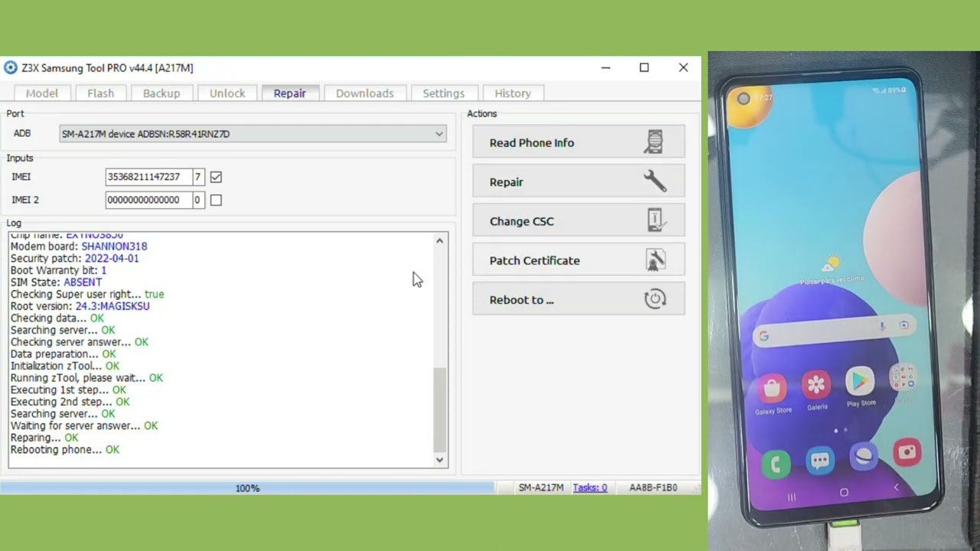
Task: Open the Unlock tab
Action: click(x=227, y=93)
